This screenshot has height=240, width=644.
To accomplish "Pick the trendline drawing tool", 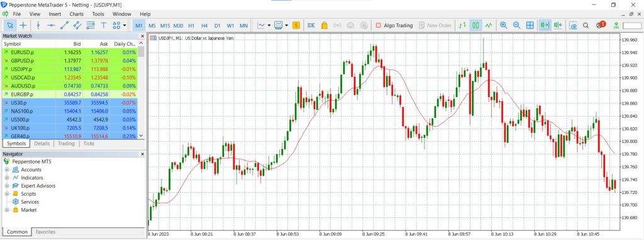I will coord(65,25).
